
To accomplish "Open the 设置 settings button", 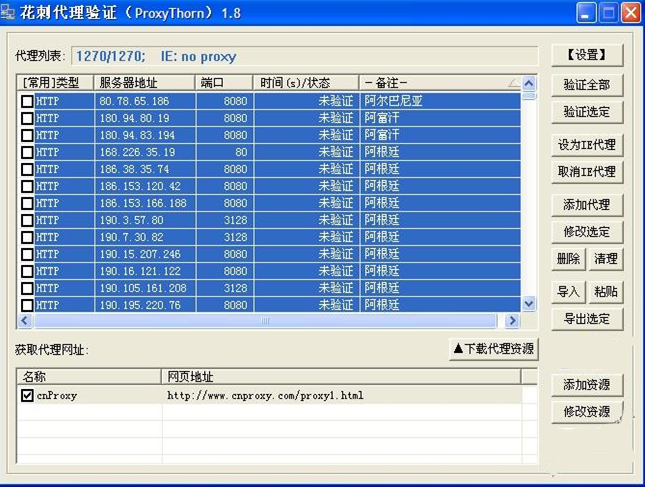I will pos(587,55).
